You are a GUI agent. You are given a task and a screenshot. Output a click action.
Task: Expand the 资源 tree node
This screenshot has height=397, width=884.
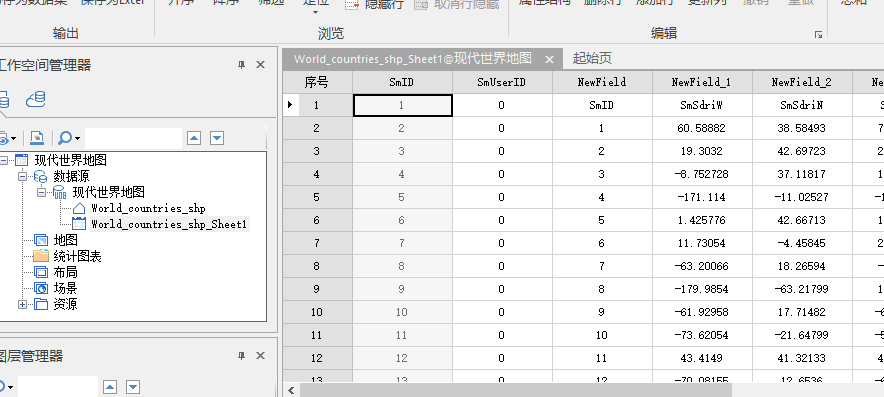click(x=23, y=305)
